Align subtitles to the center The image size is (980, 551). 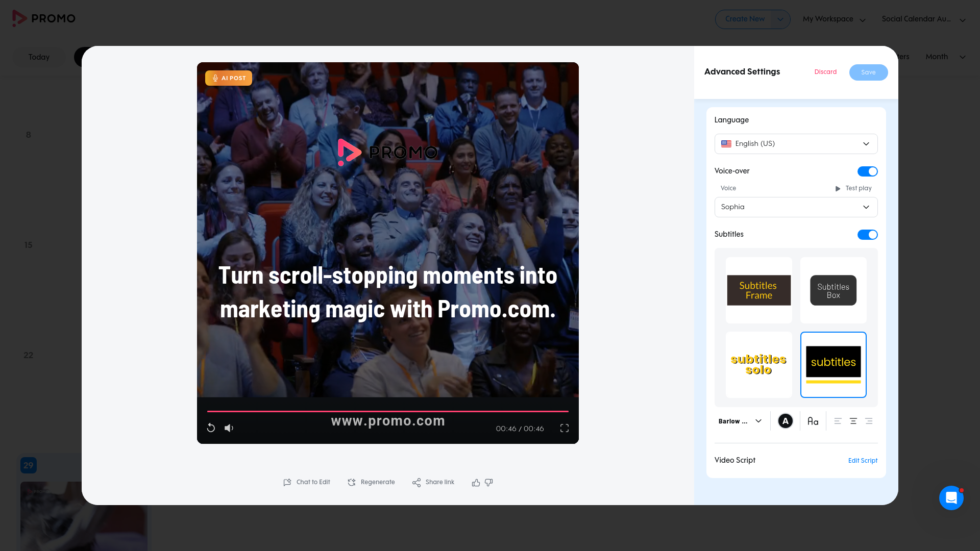[853, 421]
